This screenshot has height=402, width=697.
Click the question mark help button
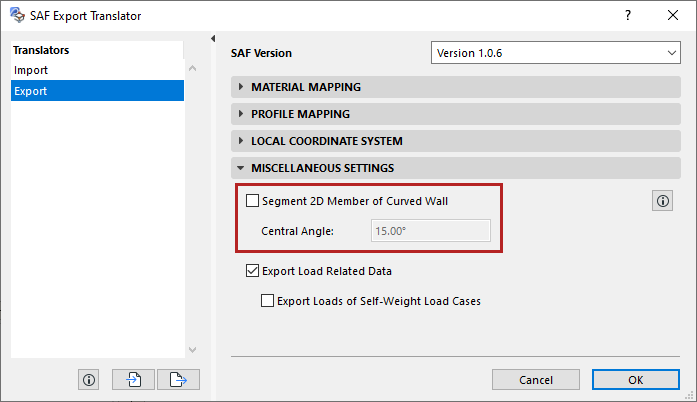click(628, 16)
